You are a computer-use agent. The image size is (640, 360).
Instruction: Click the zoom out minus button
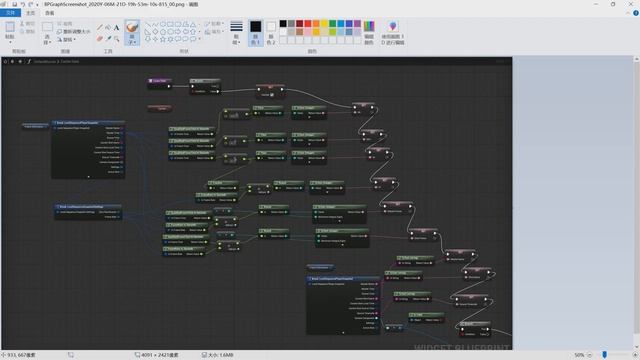[590, 355]
